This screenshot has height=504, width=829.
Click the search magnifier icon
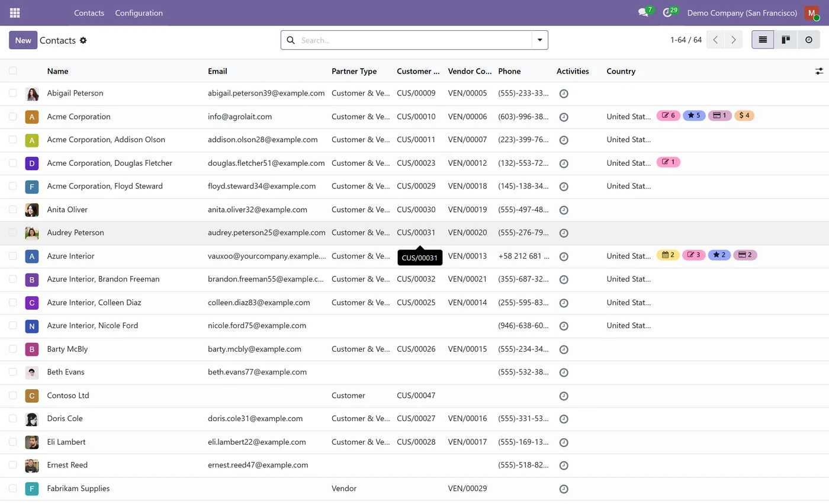point(291,40)
